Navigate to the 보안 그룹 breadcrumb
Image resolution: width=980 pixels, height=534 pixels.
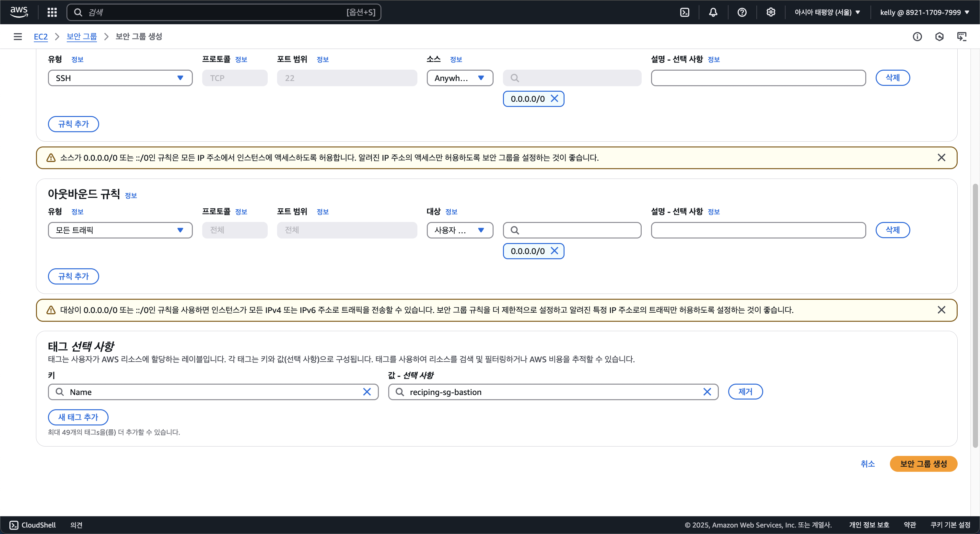coord(81,37)
